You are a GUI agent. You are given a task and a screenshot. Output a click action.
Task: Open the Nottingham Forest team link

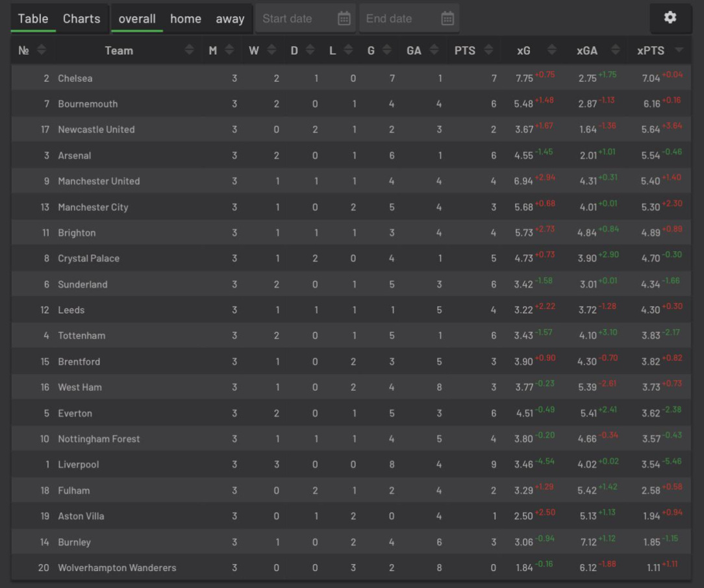click(99, 439)
